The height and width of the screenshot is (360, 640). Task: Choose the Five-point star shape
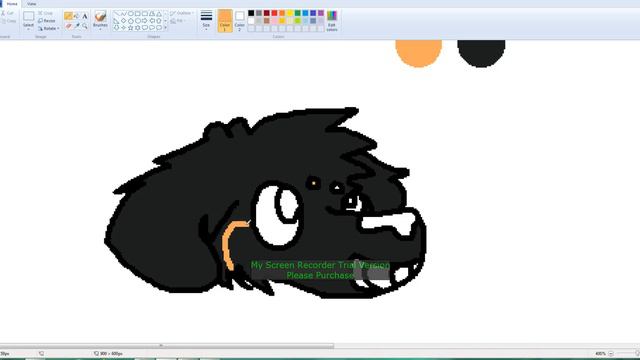click(x=131, y=28)
